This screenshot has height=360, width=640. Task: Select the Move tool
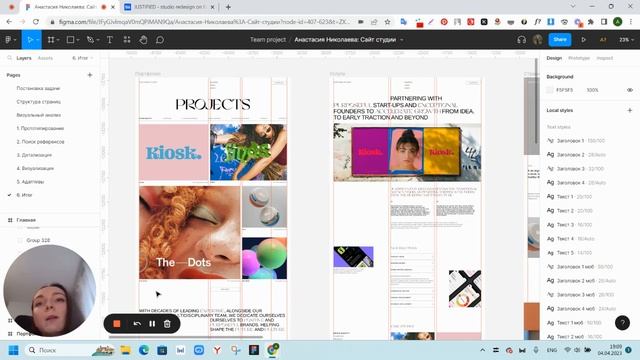point(29,40)
